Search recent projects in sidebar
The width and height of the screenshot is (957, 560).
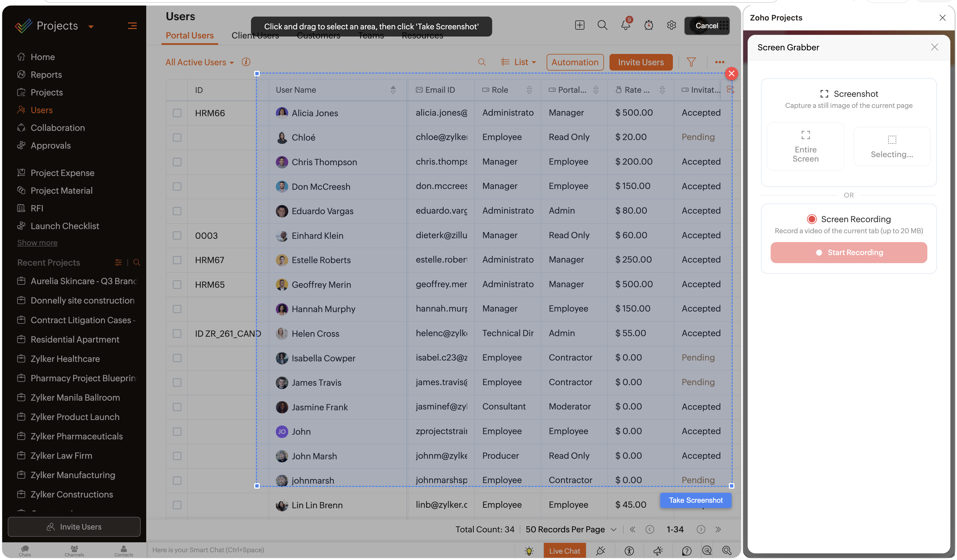point(137,262)
